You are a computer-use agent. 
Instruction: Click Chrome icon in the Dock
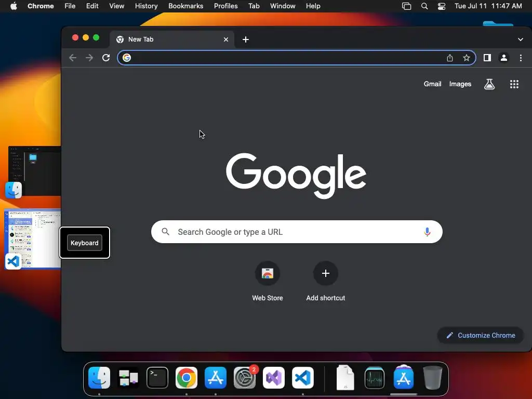point(187,378)
